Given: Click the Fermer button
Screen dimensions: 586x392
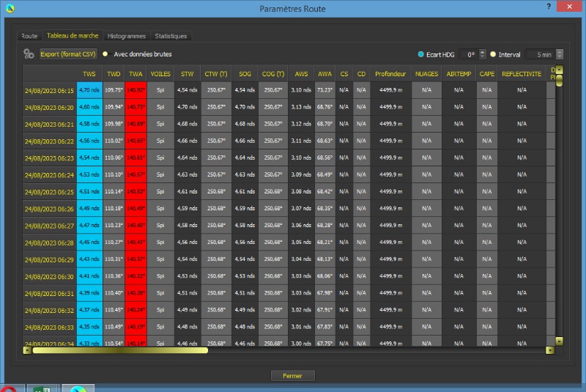Looking at the screenshot, I should 292,376.
